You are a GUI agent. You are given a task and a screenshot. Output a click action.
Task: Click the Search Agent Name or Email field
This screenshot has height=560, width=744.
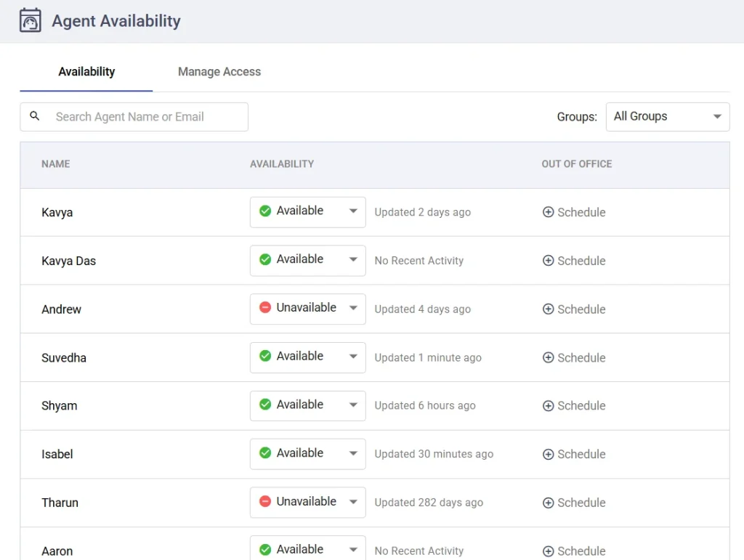pyautogui.click(x=134, y=117)
